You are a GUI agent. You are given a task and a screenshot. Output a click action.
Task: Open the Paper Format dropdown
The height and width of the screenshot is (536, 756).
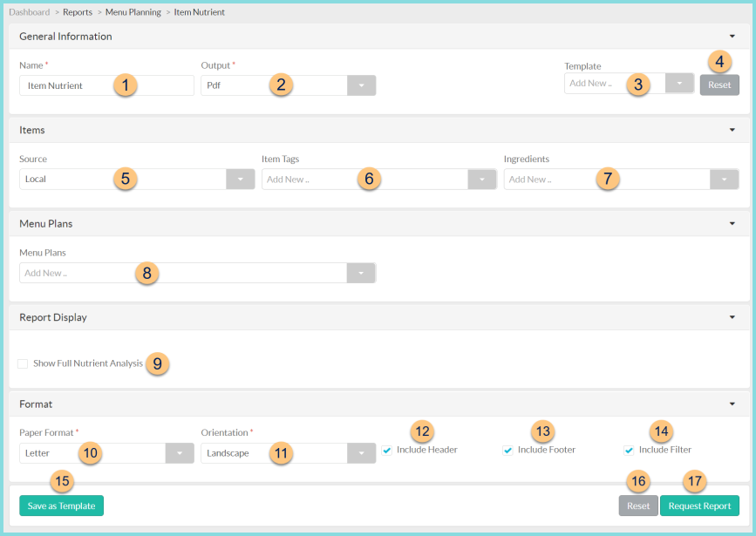(x=179, y=453)
